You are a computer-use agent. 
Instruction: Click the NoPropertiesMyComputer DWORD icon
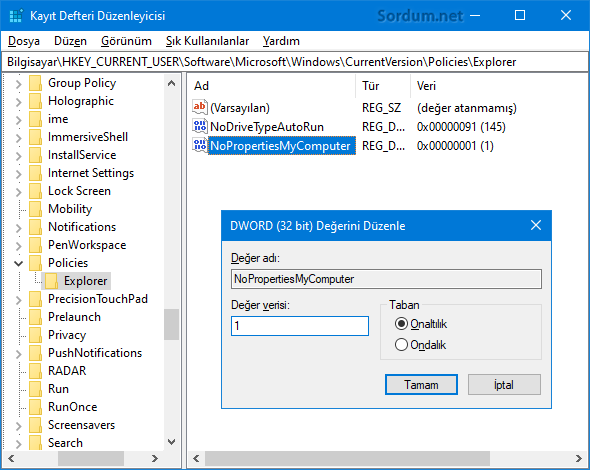coord(199,145)
